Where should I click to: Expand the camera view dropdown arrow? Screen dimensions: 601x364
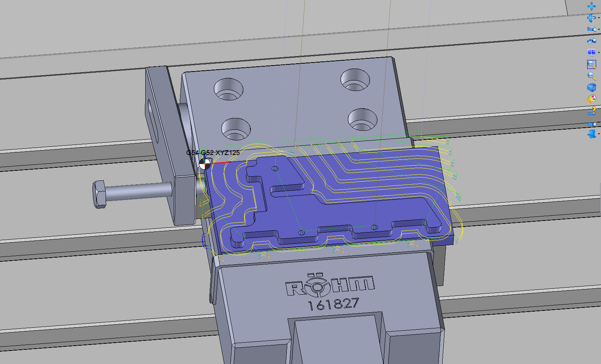(x=599, y=30)
